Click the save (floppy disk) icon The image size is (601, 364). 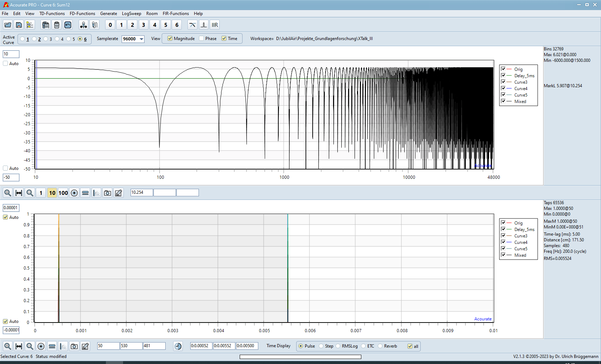(19, 25)
